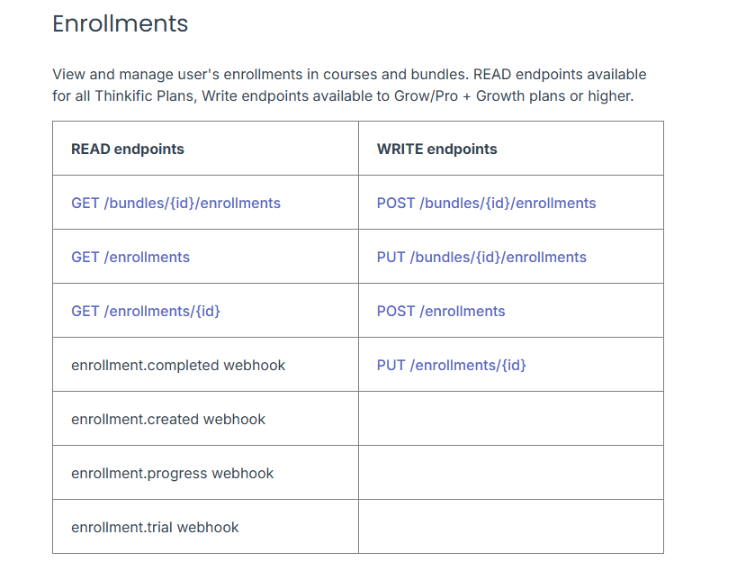Open the GET /enrollments/{id} endpoint link

[x=146, y=311]
